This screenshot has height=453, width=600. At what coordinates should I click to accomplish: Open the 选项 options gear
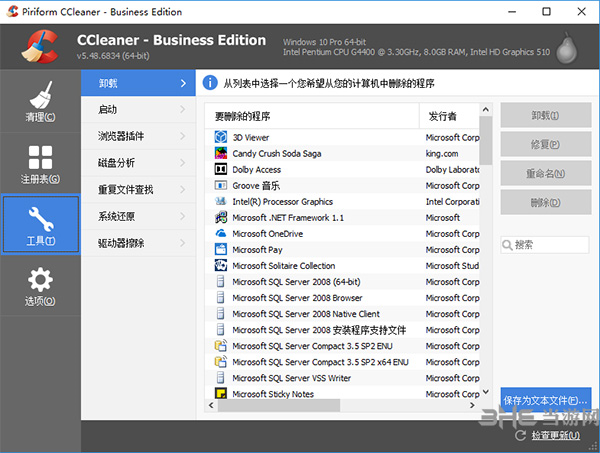(x=40, y=286)
